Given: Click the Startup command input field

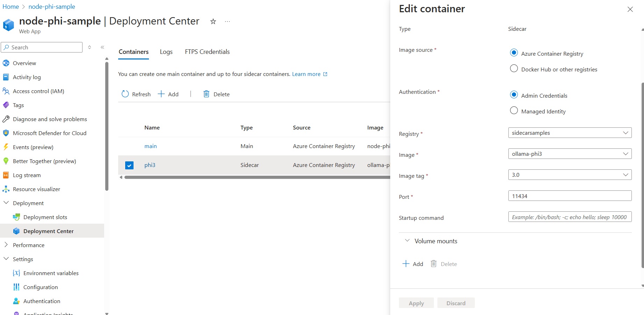Looking at the screenshot, I should tap(570, 217).
